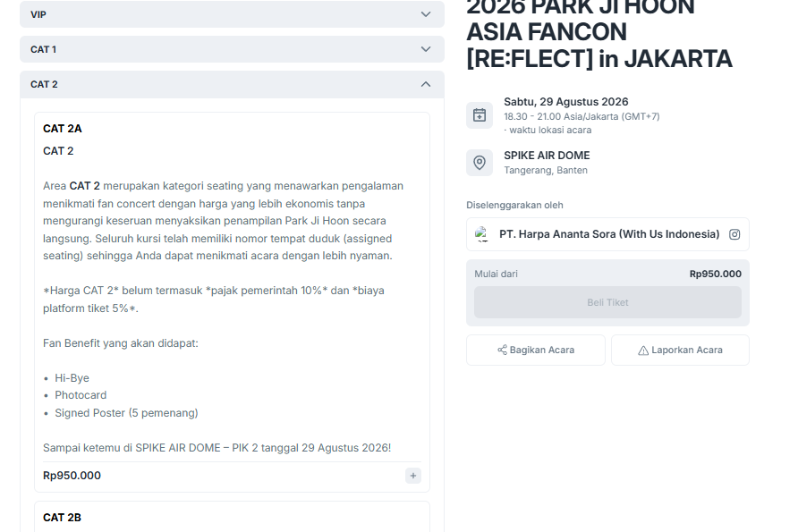Click the Hi-Bye fan benefit item
Image resolution: width=798 pixels, height=532 pixels.
tap(72, 378)
